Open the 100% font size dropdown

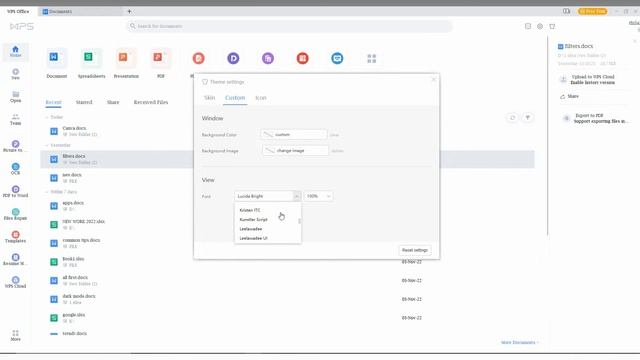tap(318, 196)
